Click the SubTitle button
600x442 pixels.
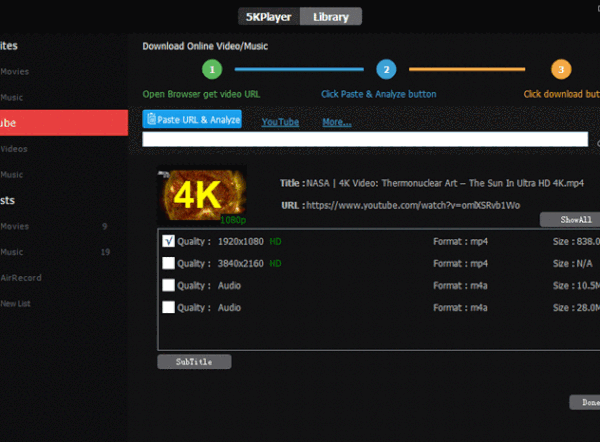click(x=194, y=362)
